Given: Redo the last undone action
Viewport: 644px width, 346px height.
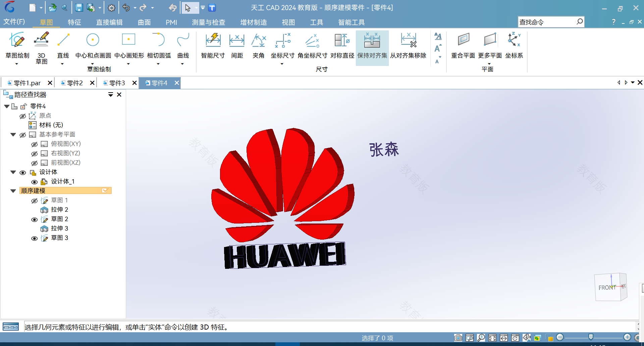Looking at the screenshot, I should click(143, 8).
